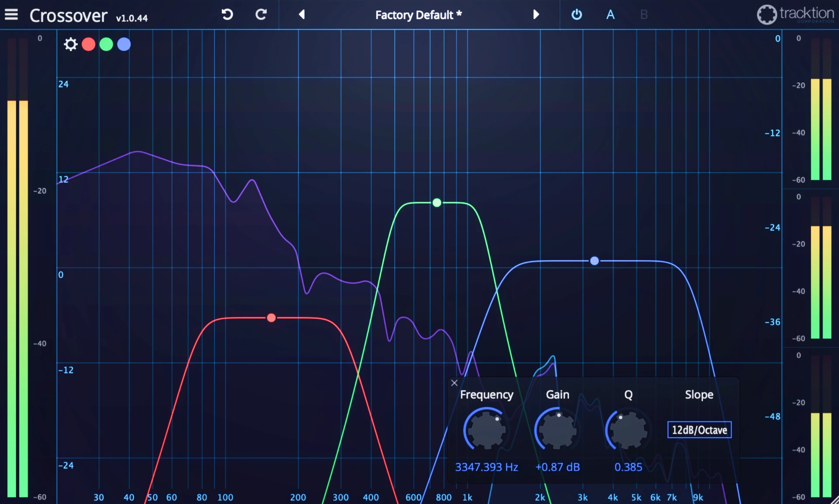Click the Frequency label in popup
The width and height of the screenshot is (839, 504).
(486, 394)
